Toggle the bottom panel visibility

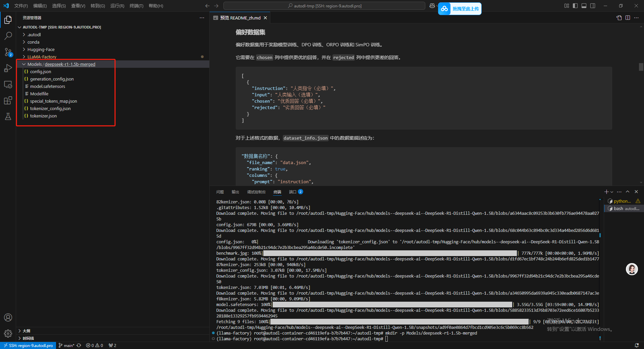[584, 6]
